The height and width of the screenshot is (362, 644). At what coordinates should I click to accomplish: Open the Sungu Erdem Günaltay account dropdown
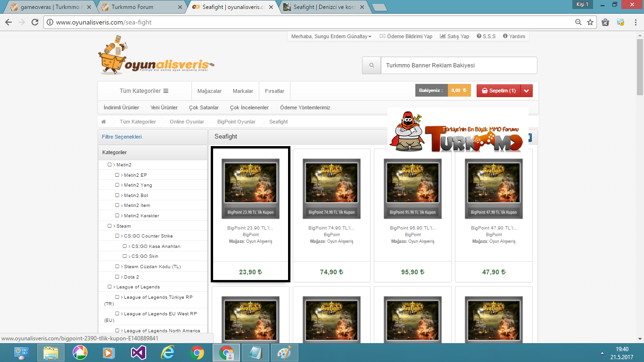point(331,36)
